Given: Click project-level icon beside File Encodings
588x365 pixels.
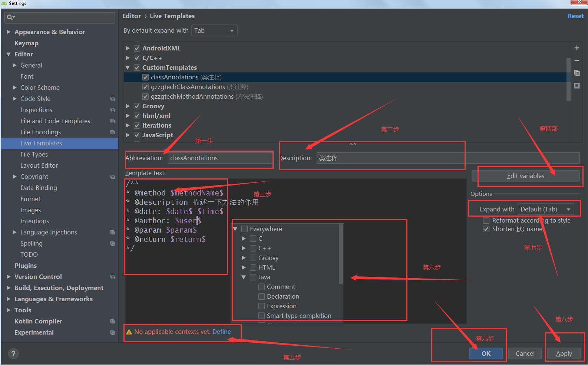Looking at the screenshot, I should coord(112,132).
